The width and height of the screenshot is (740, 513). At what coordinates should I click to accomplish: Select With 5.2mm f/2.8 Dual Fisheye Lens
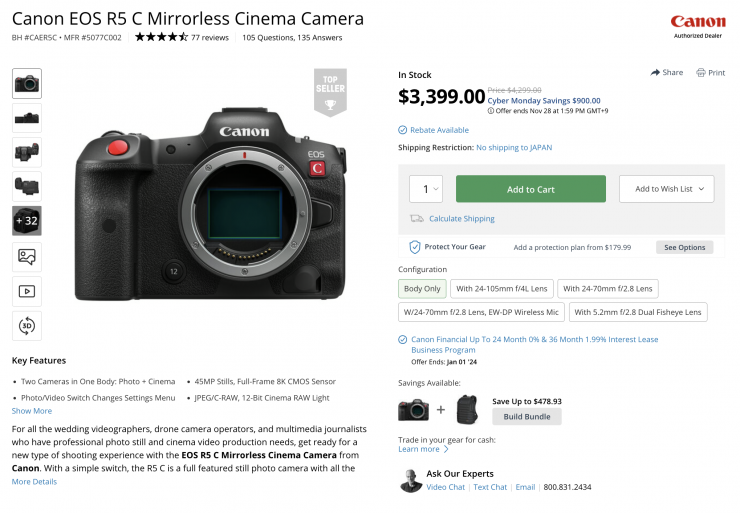coord(638,312)
